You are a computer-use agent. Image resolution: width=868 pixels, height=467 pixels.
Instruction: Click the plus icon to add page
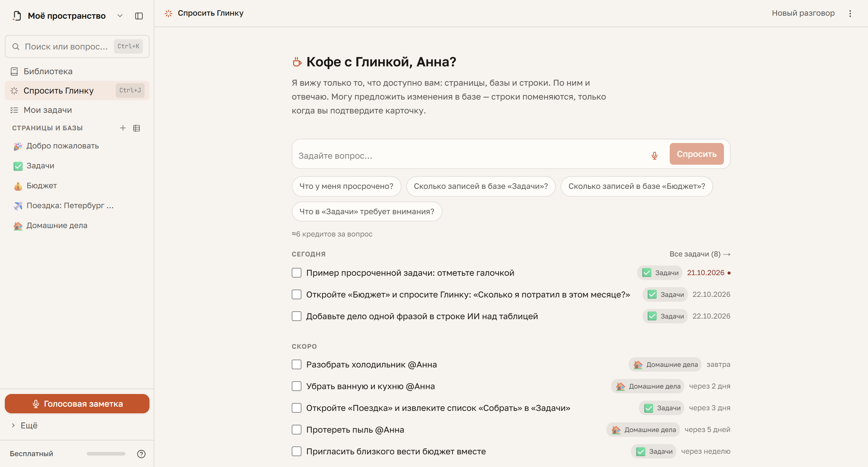click(x=123, y=128)
